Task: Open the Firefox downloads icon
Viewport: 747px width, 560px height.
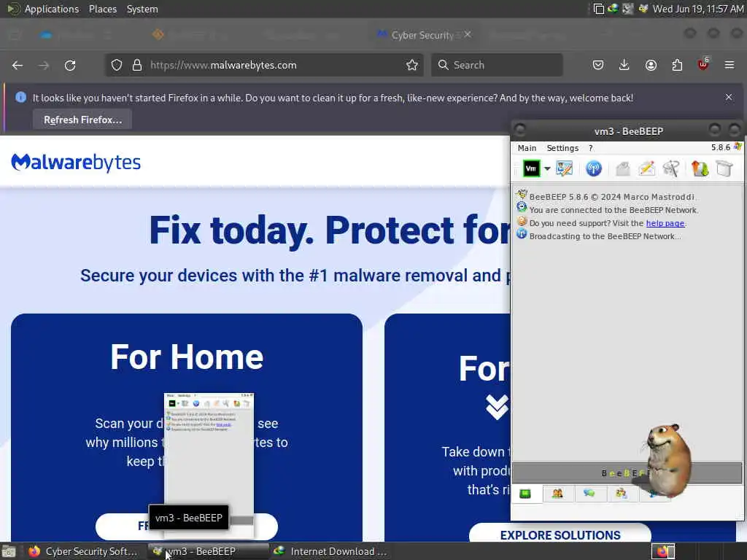Action: coord(624,65)
